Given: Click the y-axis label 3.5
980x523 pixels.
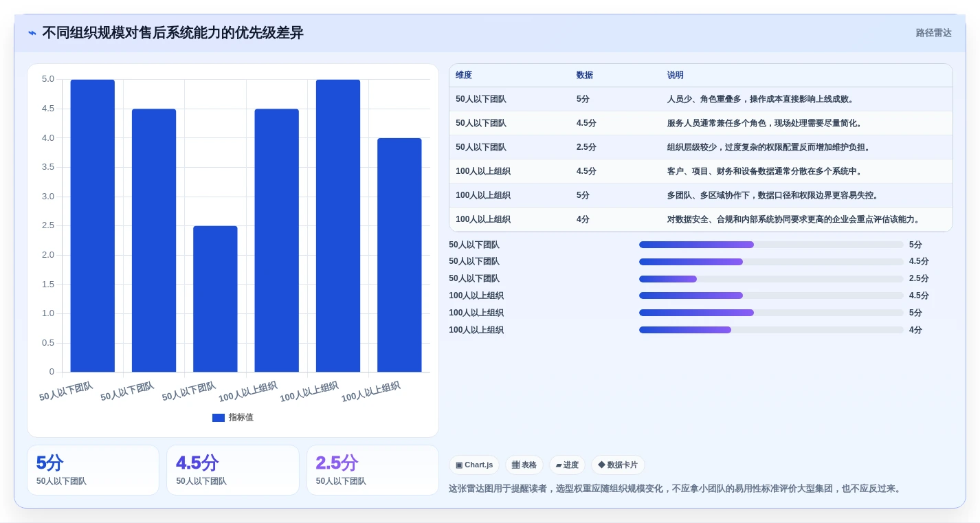Looking at the screenshot, I should click(47, 167).
